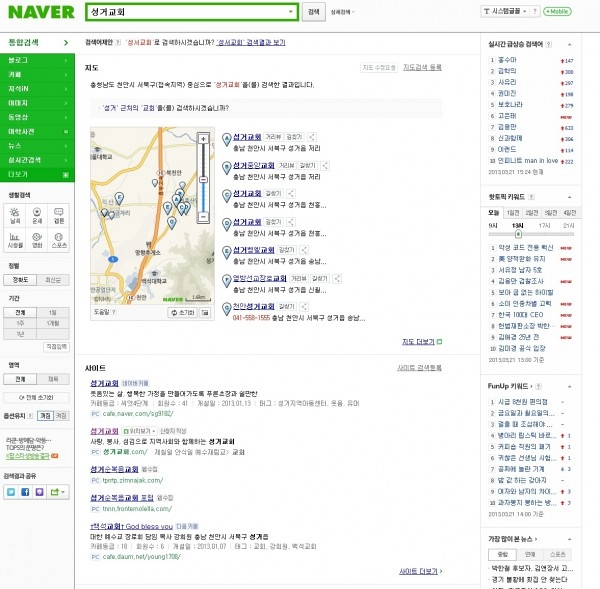
Task: Collapse the 실시간 급상승 검색어 panel
Action: click(x=569, y=44)
